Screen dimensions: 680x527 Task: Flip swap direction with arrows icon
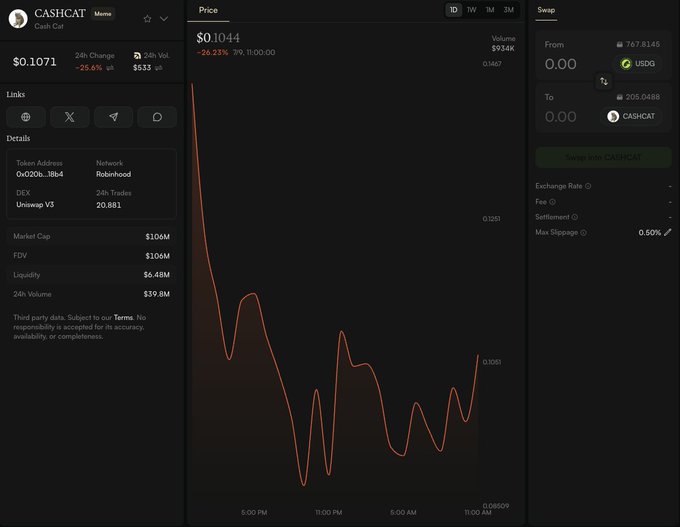pos(604,81)
